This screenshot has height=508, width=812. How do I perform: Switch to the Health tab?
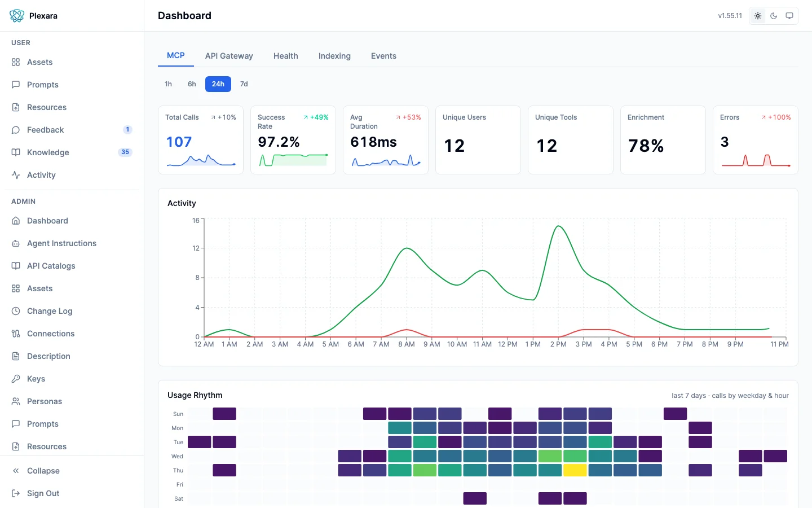pyautogui.click(x=286, y=56)
